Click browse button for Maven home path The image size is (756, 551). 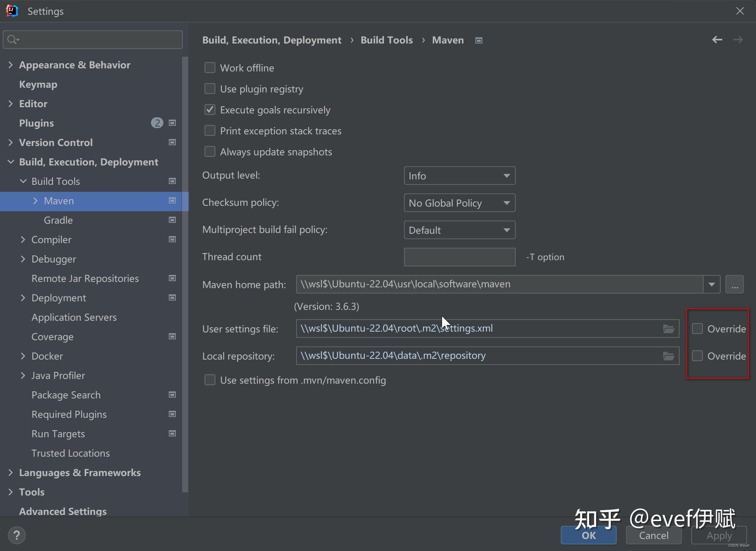pyautogui.click(x=734, y=285)
